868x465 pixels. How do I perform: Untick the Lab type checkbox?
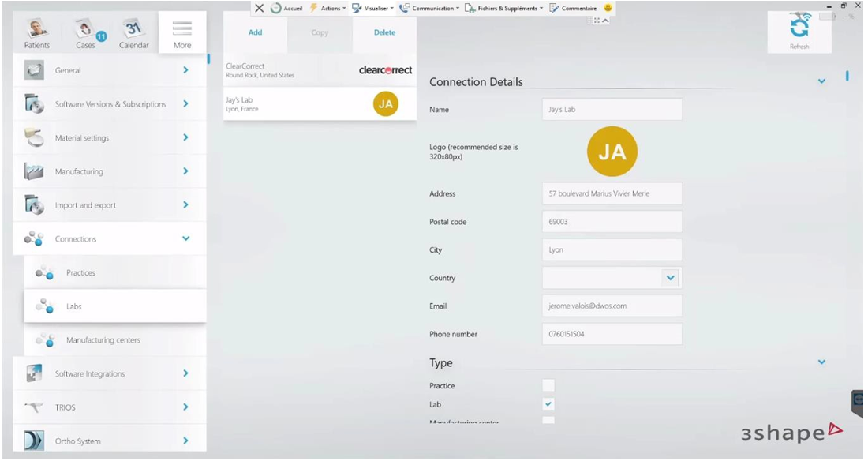548,404
